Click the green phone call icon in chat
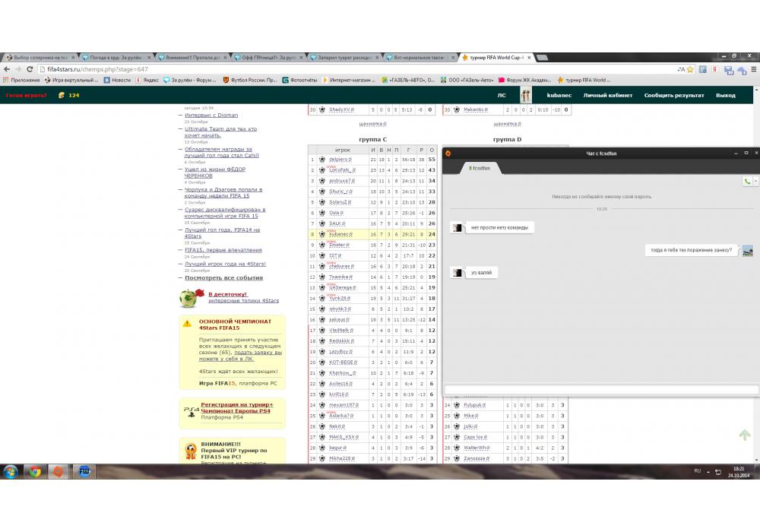The height and width of the screenshot is (532, 760). [746, 181]
